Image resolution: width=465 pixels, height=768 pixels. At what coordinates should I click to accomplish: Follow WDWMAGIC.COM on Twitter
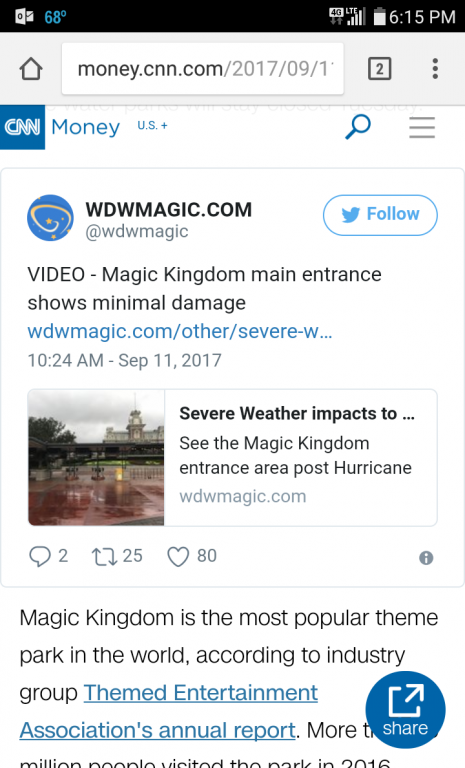380,215
